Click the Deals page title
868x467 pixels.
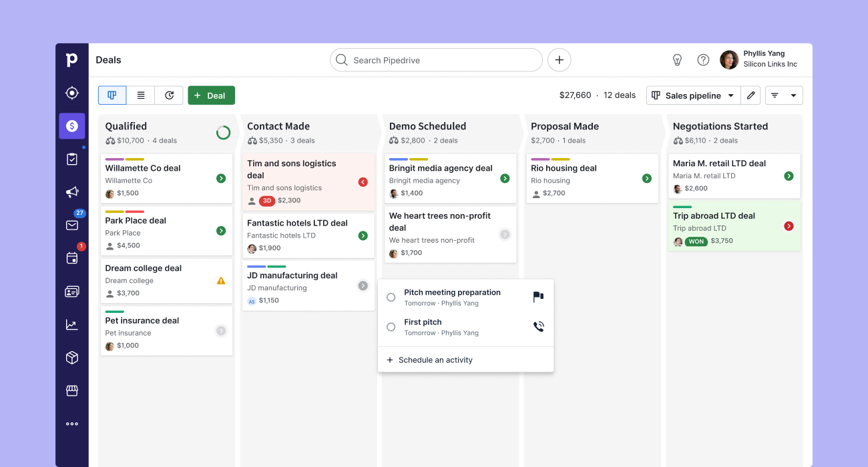[x=109, y=60]
